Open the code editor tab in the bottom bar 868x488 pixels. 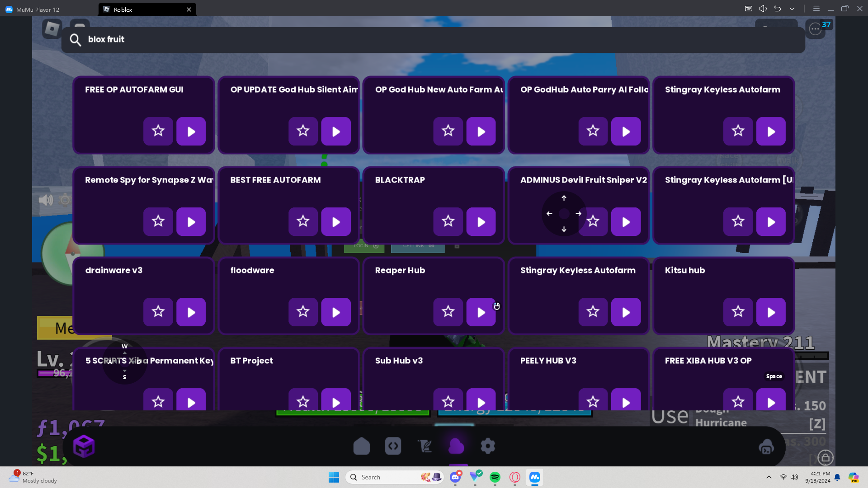click(393, 446)
